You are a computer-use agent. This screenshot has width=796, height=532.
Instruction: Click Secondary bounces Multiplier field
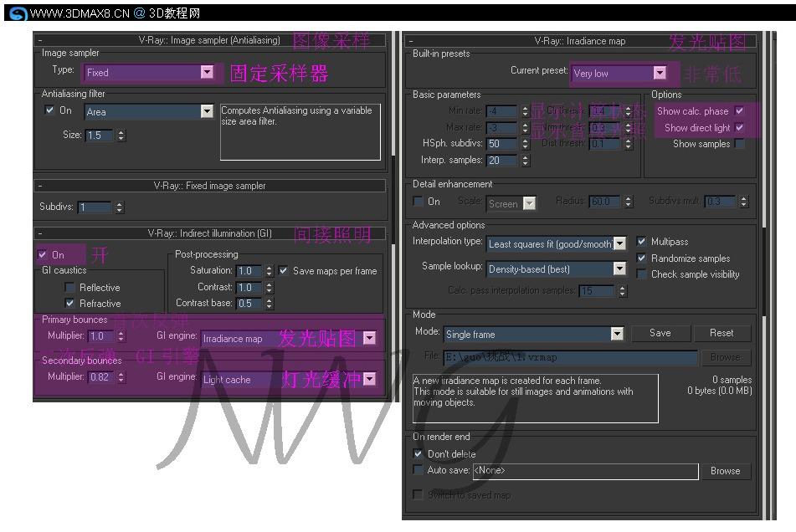click(x=100, y=377)
